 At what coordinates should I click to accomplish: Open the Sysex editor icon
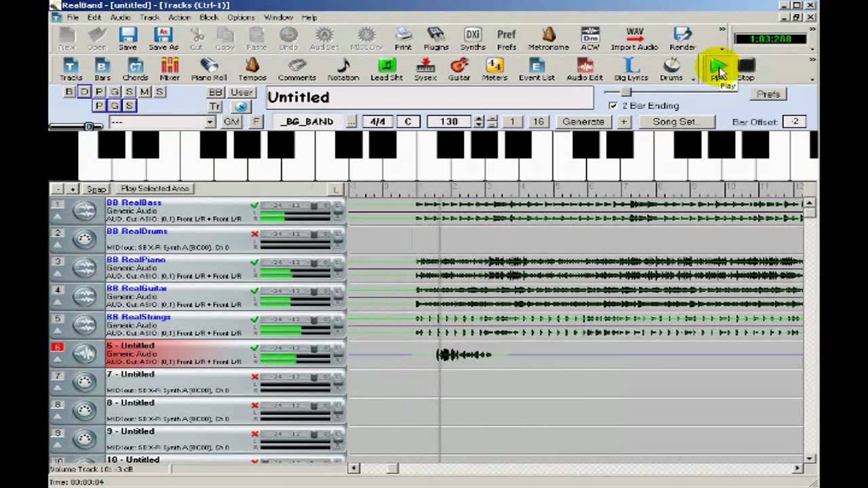tap(425, 68)
